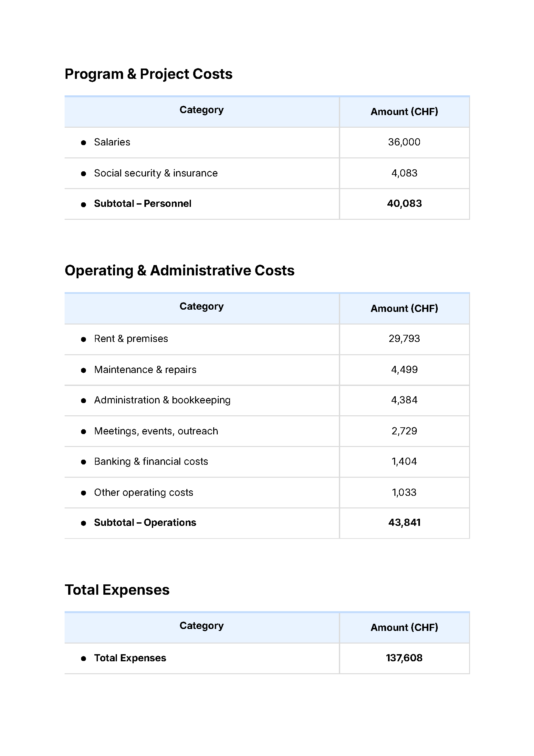Click the Administration & bookkeeping label

162,400
